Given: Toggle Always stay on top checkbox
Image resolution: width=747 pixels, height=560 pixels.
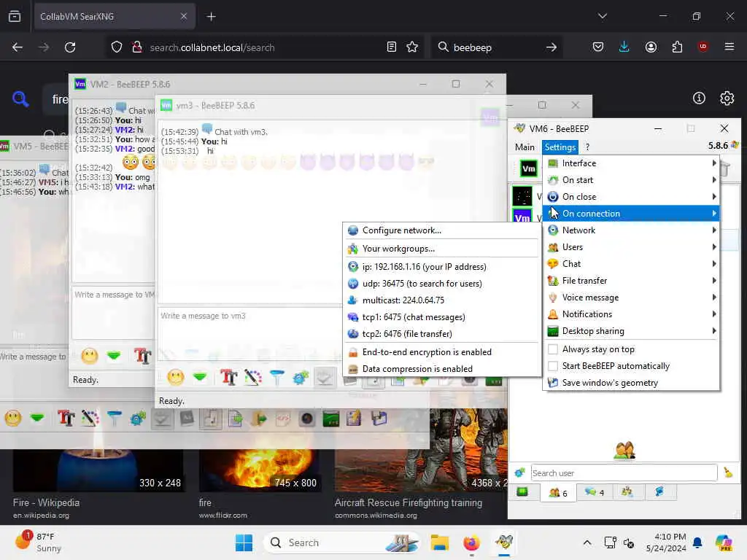Looking at the screenshot, I should 553,349.
